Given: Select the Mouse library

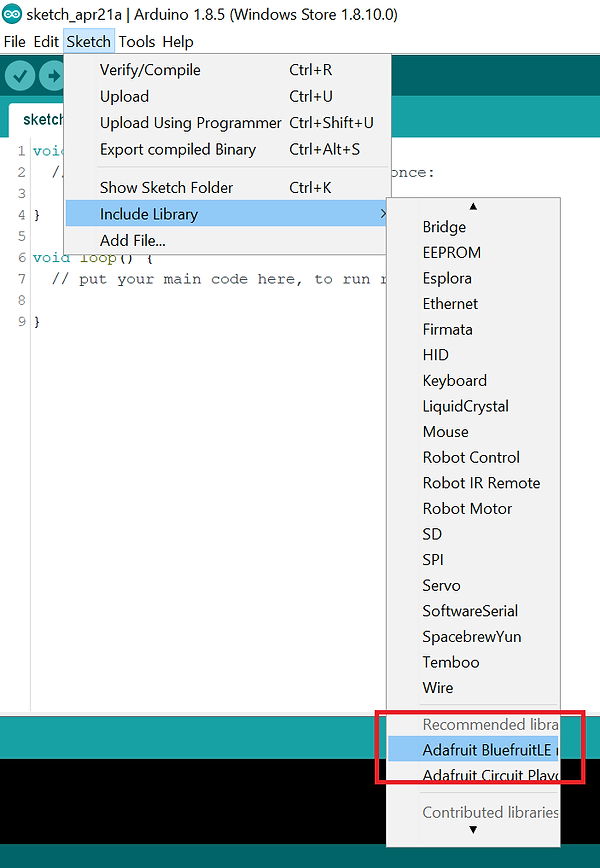Looking at the screenshot, I should (473, 432).
